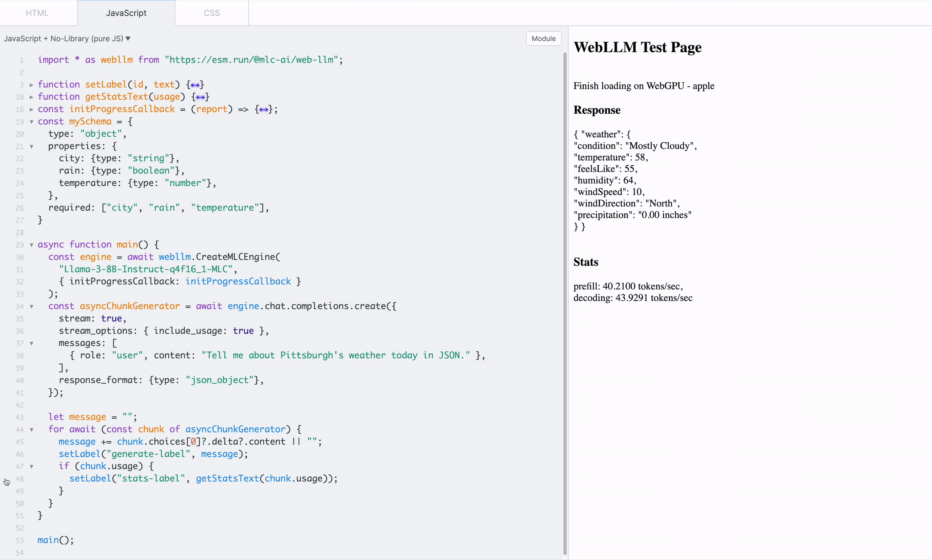This screenshot has width=932, height=560.
Task: Click the "Finish loading on WebGPU - apple" status text
Action: 644,86
